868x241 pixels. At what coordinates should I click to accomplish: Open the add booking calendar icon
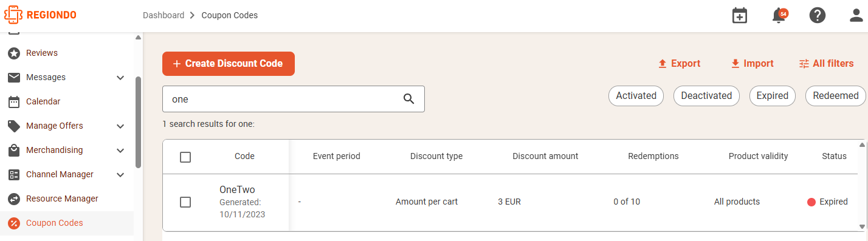tap(740, 16)
